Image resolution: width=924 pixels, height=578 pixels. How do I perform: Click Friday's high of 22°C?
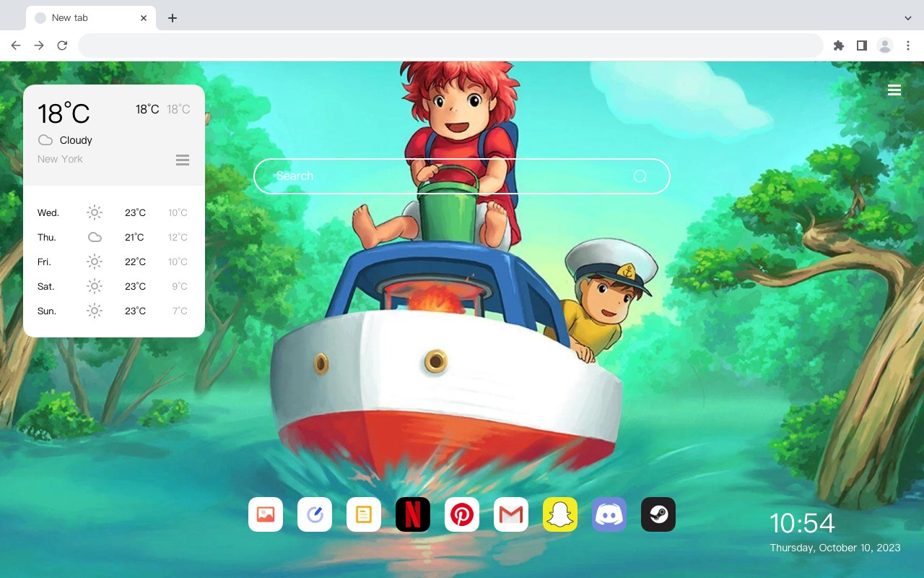click(x=135, y=262)
